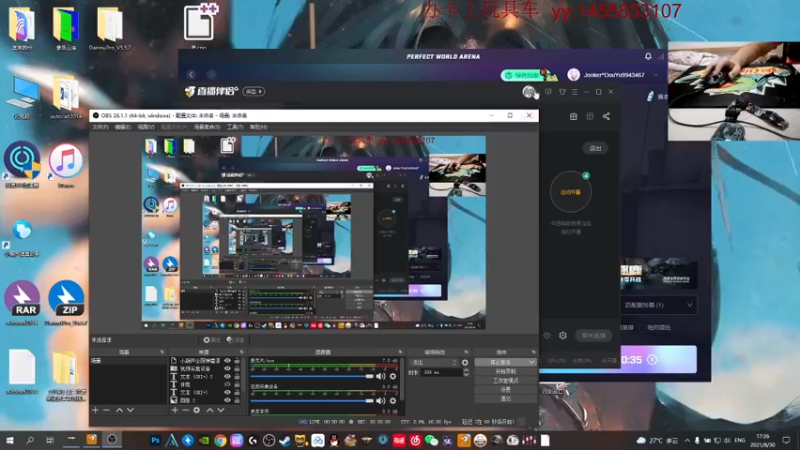
Task: Open source properties gear in Sources toolbar
Action: pos(196,410)
